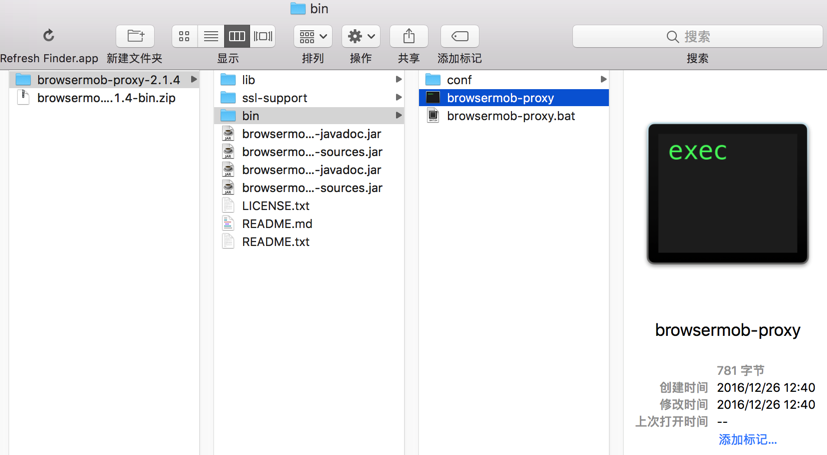Click the 添加标记... link in preview
Image resolution: width=827 pixels, height=455 pixels.
click(x=747, y=439)
